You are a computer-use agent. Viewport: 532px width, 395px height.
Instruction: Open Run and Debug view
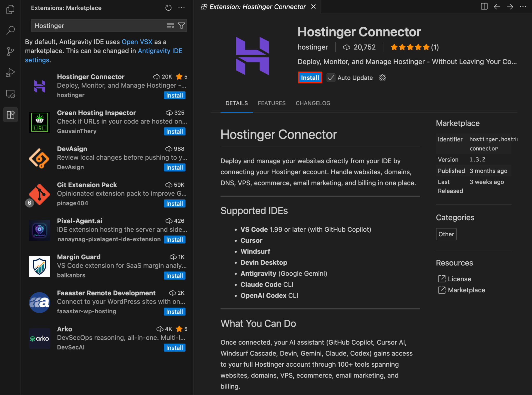coord(10,73)
